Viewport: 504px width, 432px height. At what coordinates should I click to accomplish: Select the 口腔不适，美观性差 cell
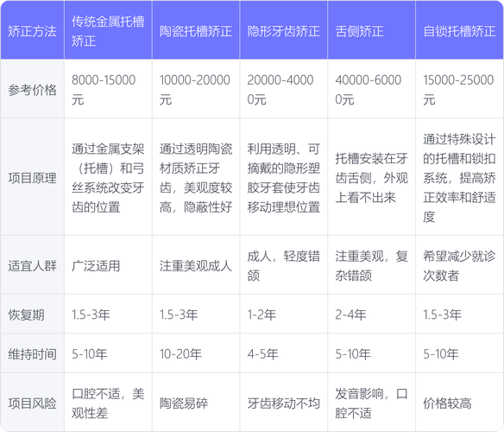[x=108, y=403]
